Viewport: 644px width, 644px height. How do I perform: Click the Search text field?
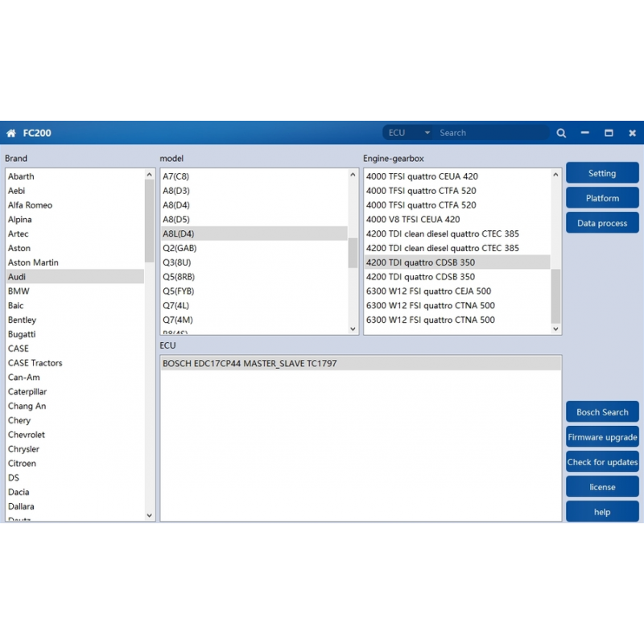tap(491, 133)
